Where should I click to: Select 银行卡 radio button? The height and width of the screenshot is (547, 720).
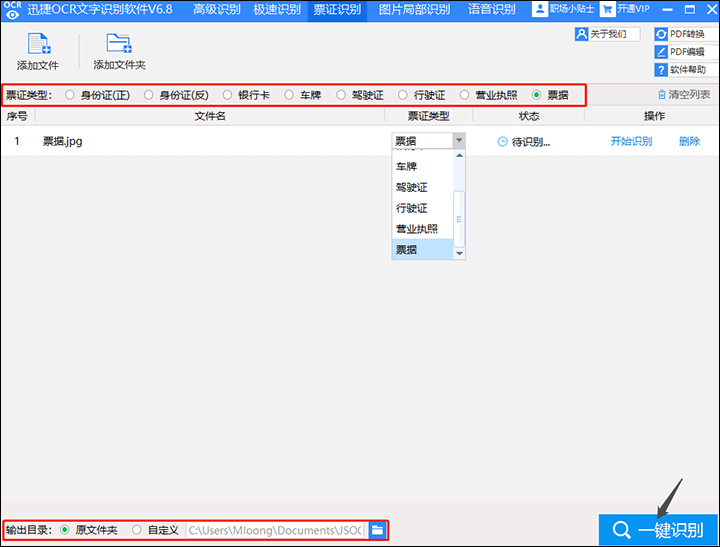[x=227, y=95]
